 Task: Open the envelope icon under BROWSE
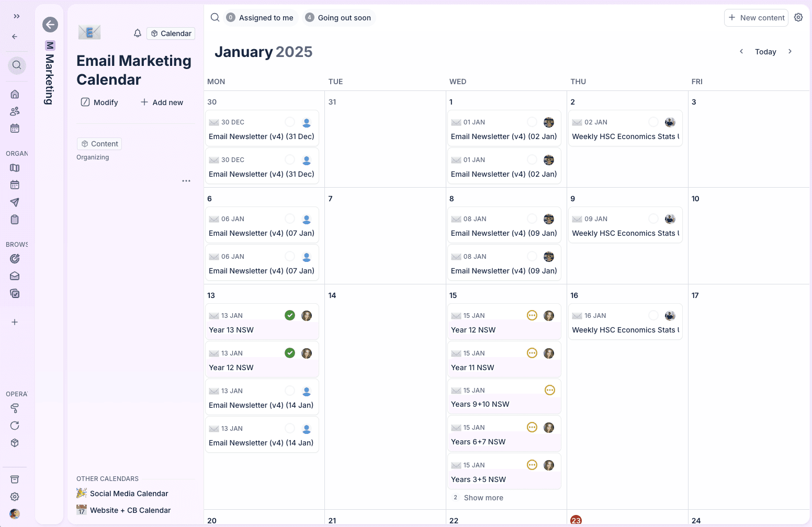click(15, 276)
